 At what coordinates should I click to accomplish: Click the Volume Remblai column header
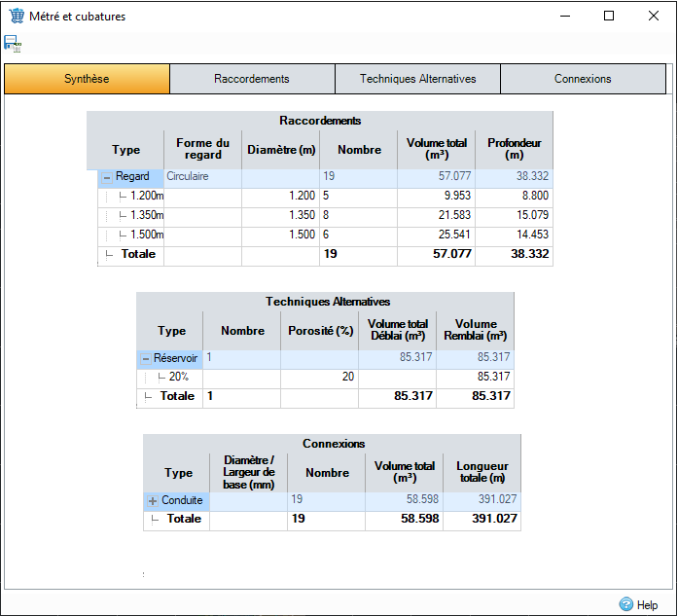tap(476, 330)
